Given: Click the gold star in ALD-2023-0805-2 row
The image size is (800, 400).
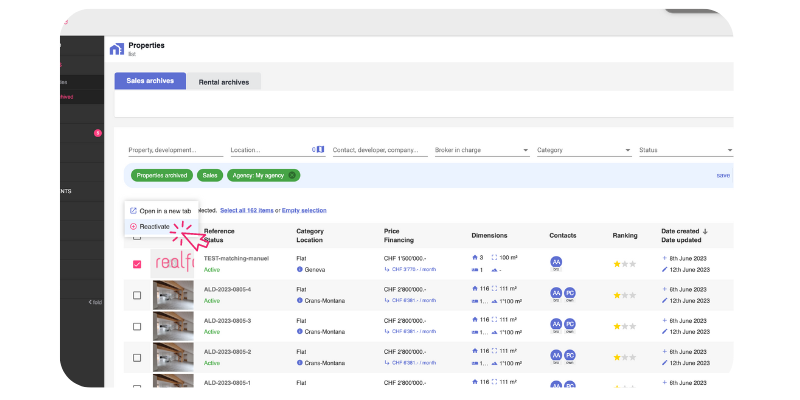Looking at the screenshot, I should (617, 357).
